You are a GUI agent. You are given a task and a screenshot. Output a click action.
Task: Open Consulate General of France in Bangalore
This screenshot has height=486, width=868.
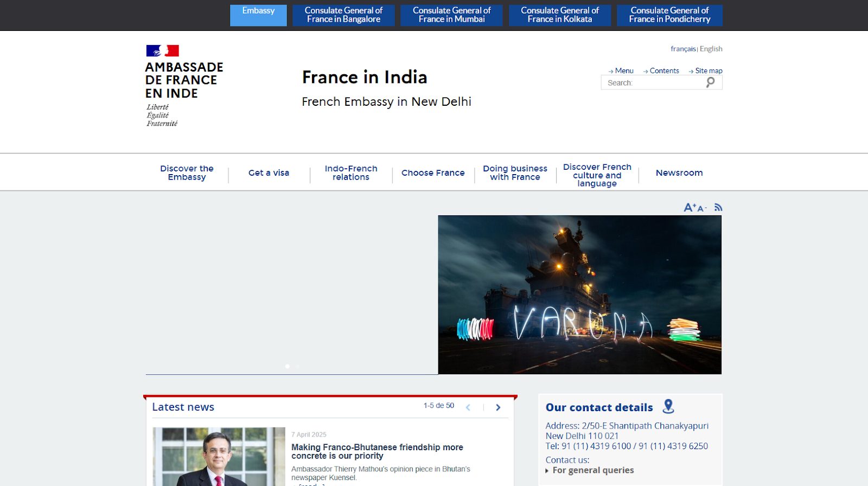(343, 15)
